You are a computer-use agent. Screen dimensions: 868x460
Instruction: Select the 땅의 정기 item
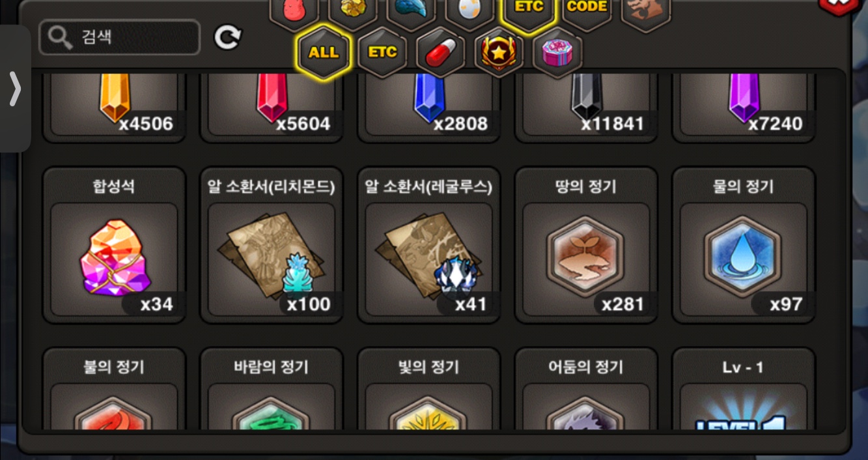[x=587, y=245]
